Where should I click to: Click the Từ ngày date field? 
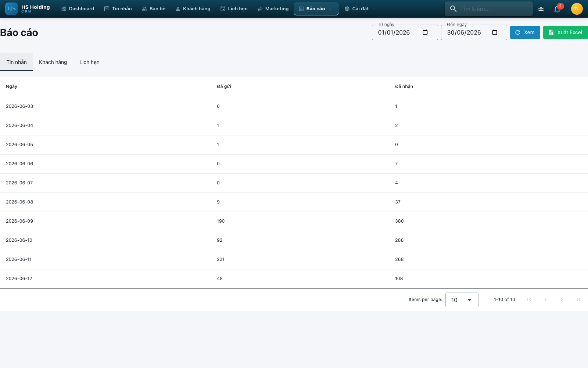(405, 32)
